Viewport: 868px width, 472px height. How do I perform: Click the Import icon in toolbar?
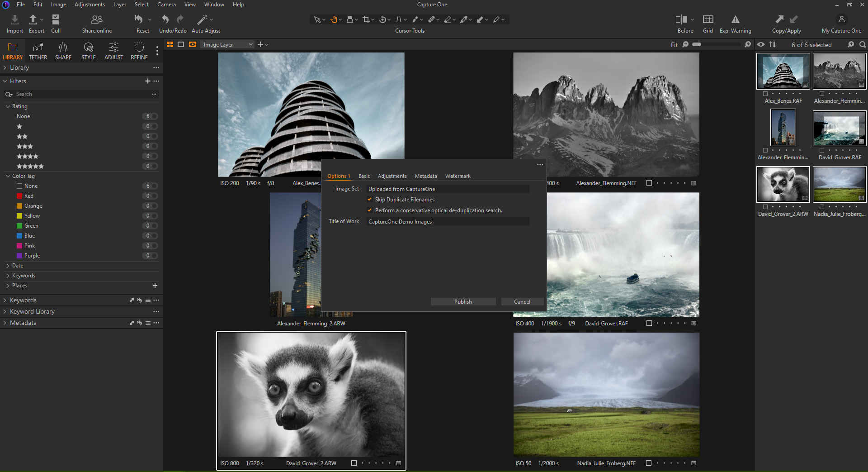(x=14, y=20)
